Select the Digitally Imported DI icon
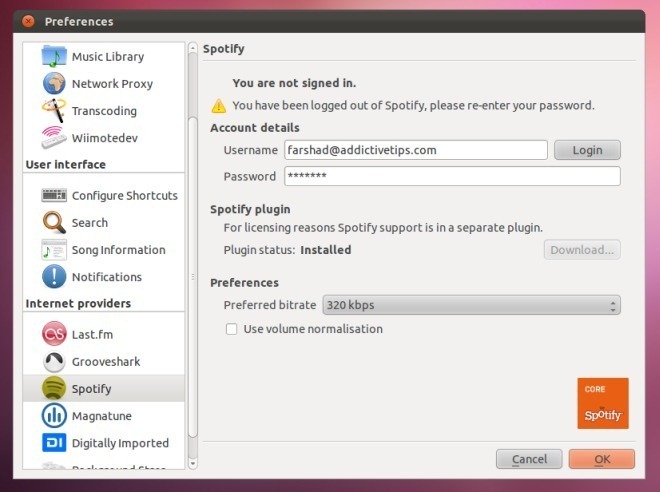 pyautogui.click(x=54, y=442)
